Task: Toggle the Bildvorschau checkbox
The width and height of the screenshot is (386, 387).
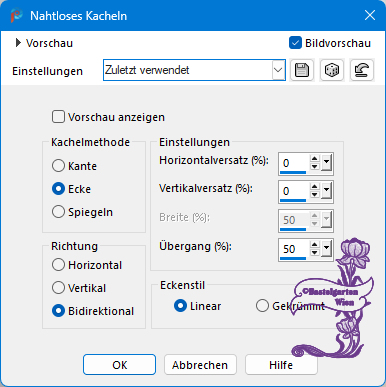Action: [x=295, y=43]
